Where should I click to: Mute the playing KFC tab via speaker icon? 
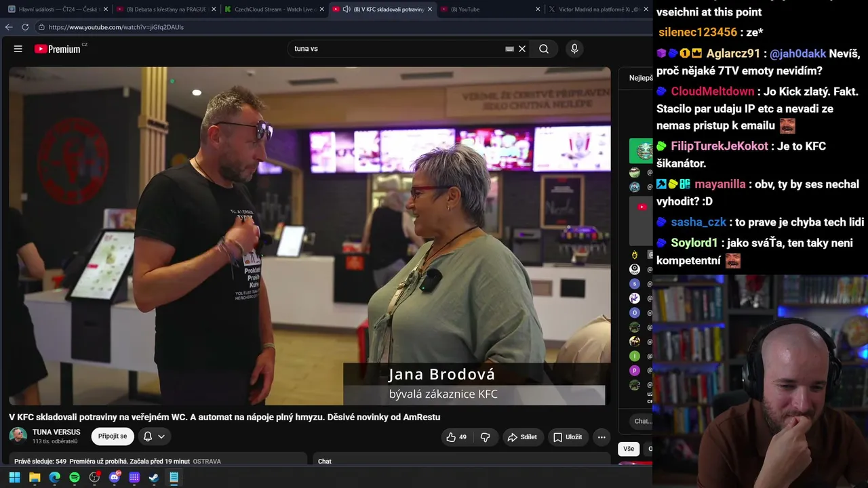347,9
